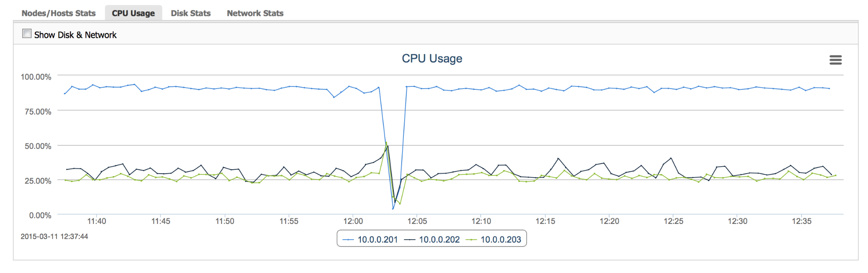Viewport: 868px width, 273px height.
Task: Click the blue 10.0.0.201 legend line marker
Action: tap(348, 240)
